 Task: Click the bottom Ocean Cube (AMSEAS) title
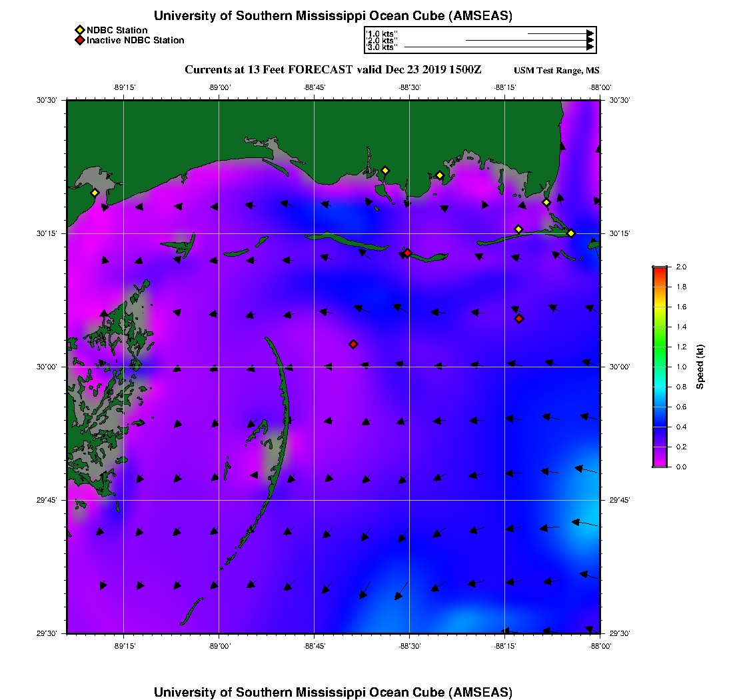click(x=333, y=691)
